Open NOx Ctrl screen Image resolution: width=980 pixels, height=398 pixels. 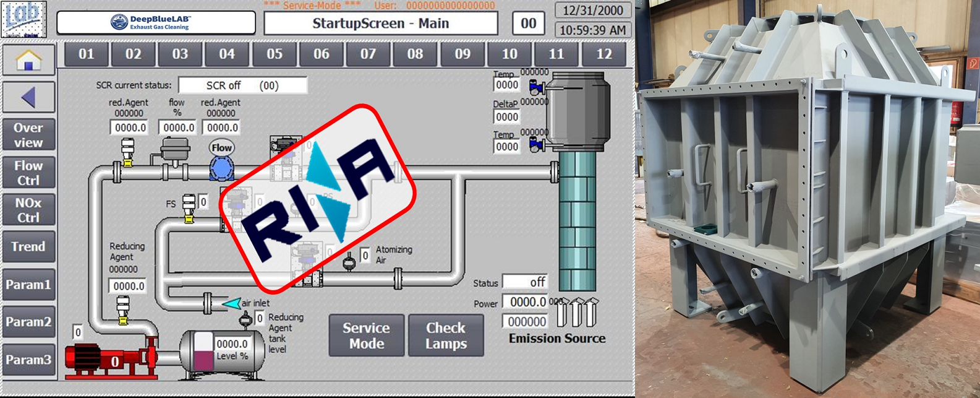[x=28, y=210]
